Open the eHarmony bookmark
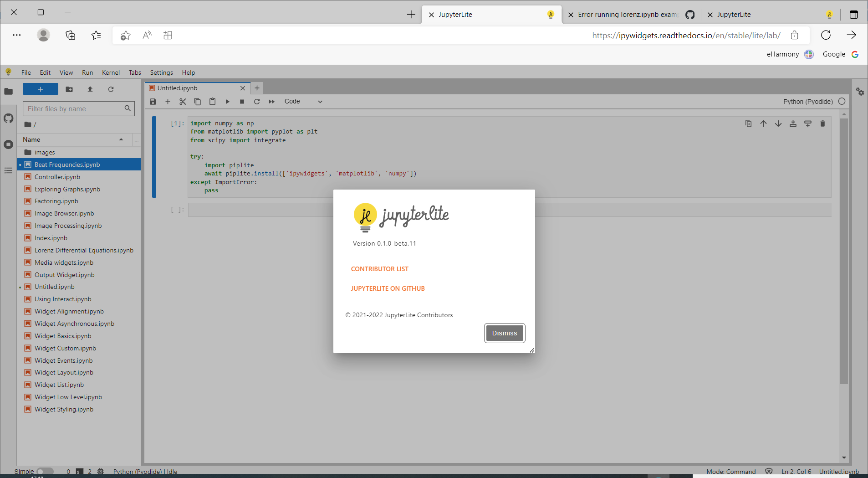Image resolution: width=868 pixels, height=478 pixels. point(790,54)
